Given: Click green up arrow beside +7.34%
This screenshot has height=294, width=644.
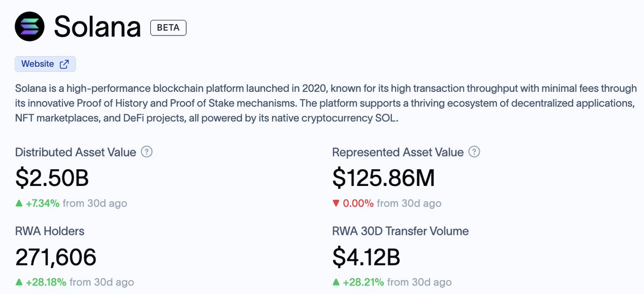Looking at the screenshot, I should point(19,203).
